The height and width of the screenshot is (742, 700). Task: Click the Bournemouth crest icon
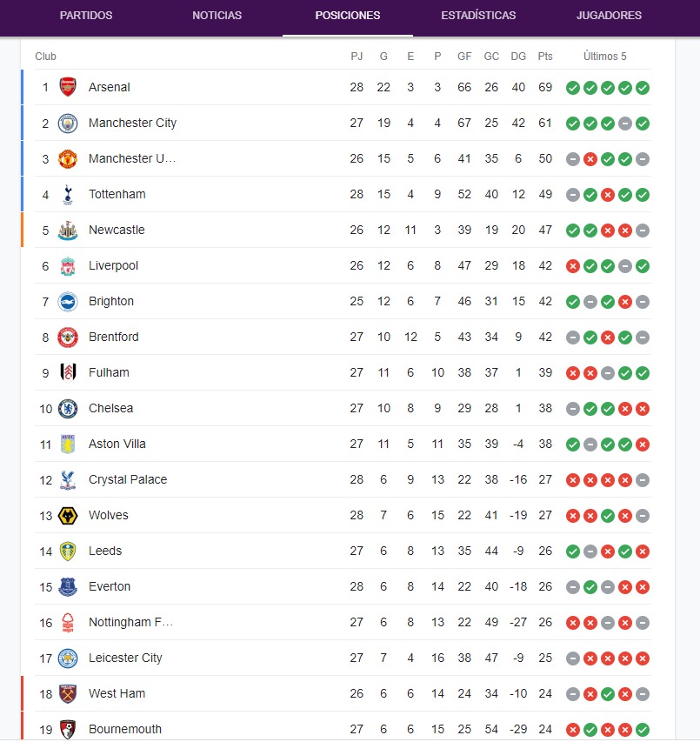click(68, 729)
